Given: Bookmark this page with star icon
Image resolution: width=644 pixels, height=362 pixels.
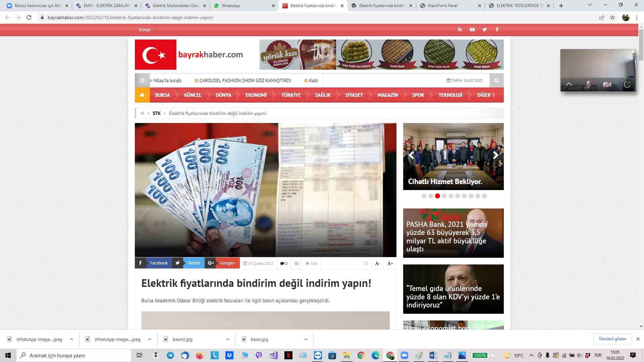Looking at the screenshot, I should click(x=612, y=17).
